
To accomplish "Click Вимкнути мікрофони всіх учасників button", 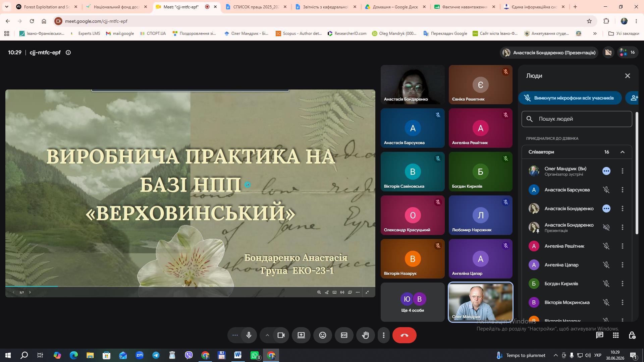I will point(570,98).
